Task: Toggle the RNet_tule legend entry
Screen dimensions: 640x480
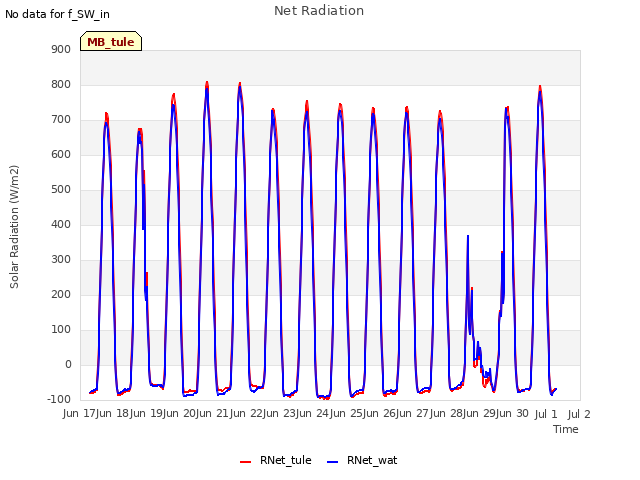Action: [x=276, y=460]
